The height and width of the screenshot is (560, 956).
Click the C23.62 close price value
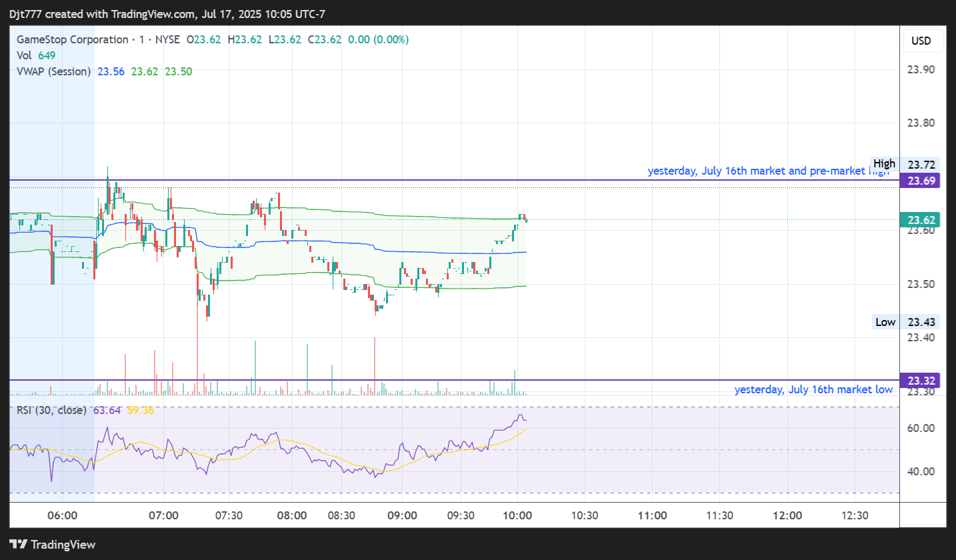point(325,39)
